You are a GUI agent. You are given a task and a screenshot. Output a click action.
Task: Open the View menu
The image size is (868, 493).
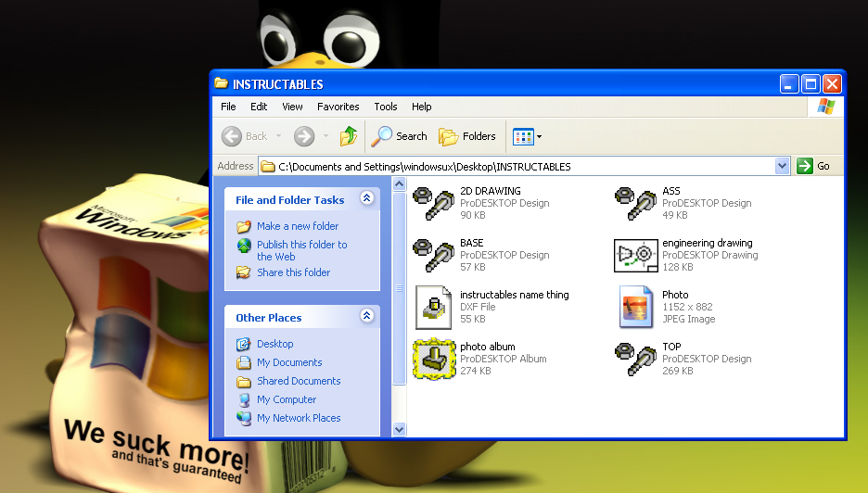coord(292,107)
